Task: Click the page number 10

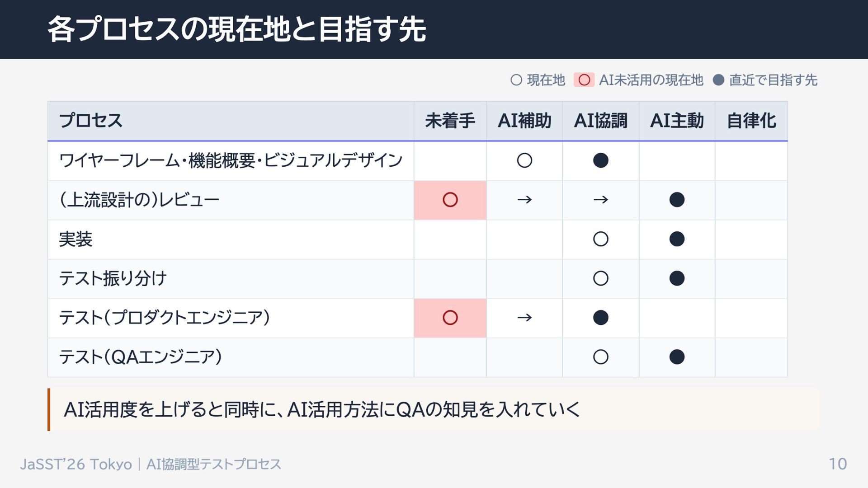Action: tap(837, 464)
